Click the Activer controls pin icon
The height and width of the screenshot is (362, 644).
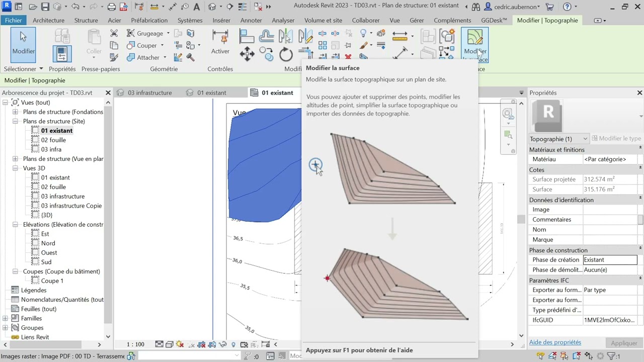tap(220, 42)
